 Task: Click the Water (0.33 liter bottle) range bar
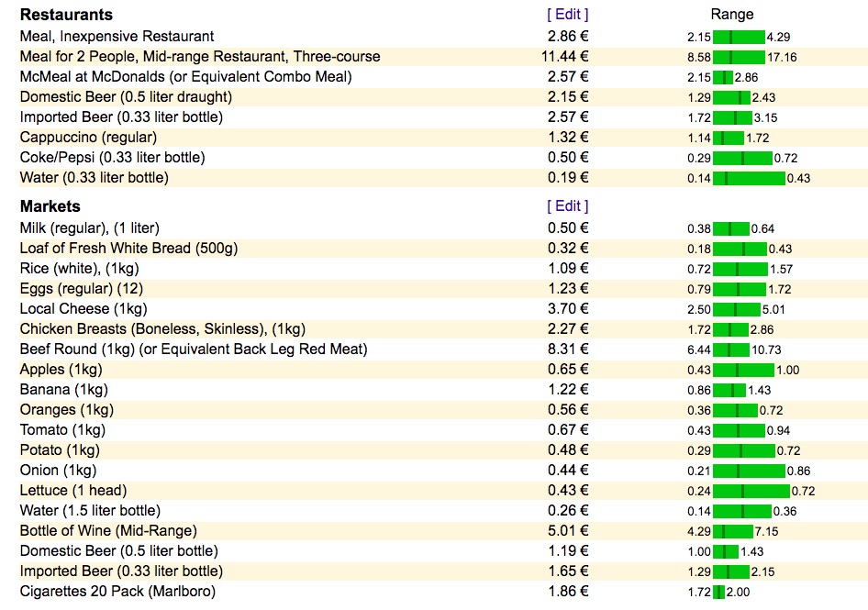(749, 178)
